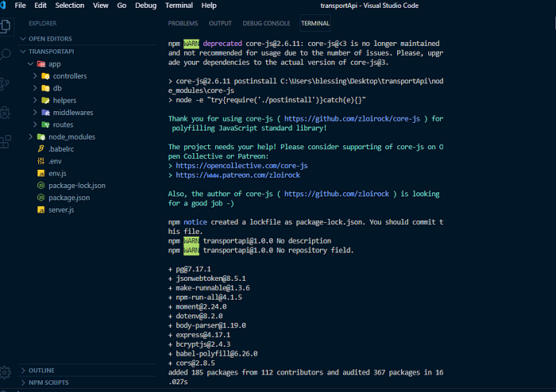Screen dimensions: 556x392
Task: Expand the db folder chevron
Action: tap(35, 88)
